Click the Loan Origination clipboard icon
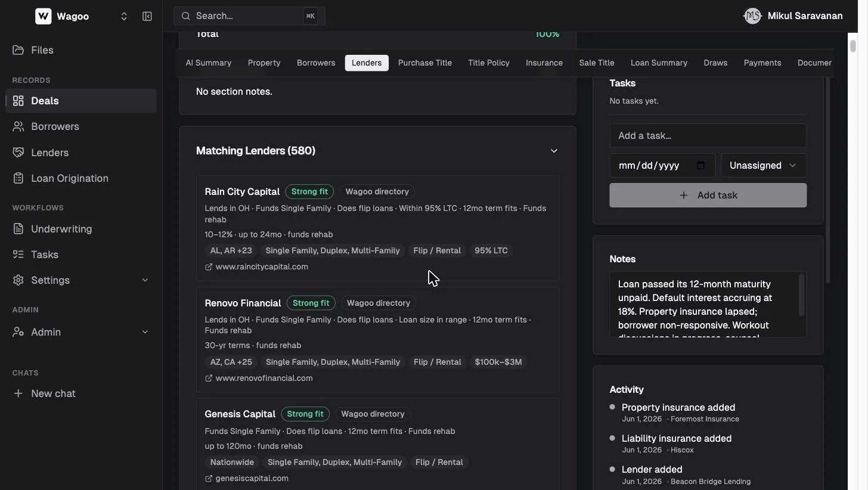The height and width of the screenshot is (490, 868). click(18, 178)
